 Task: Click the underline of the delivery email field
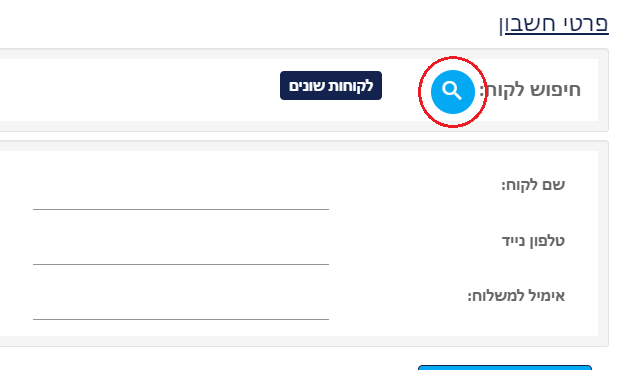click(x=181, y=319)
